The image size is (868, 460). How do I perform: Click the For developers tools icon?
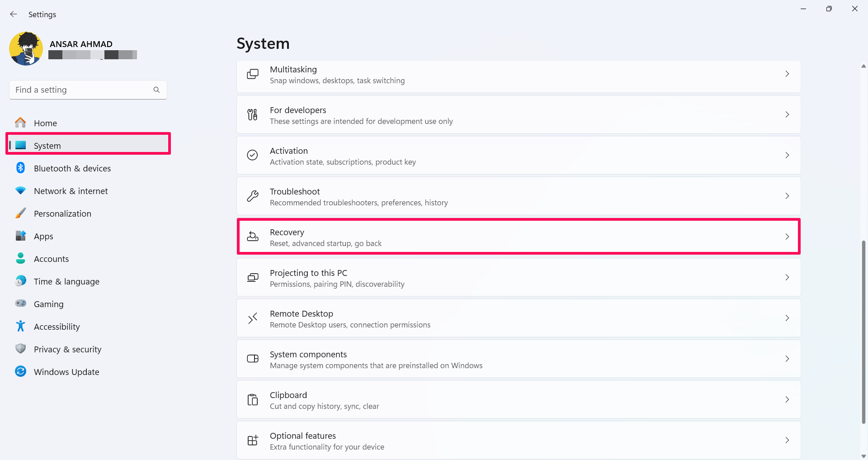(253, 114)
